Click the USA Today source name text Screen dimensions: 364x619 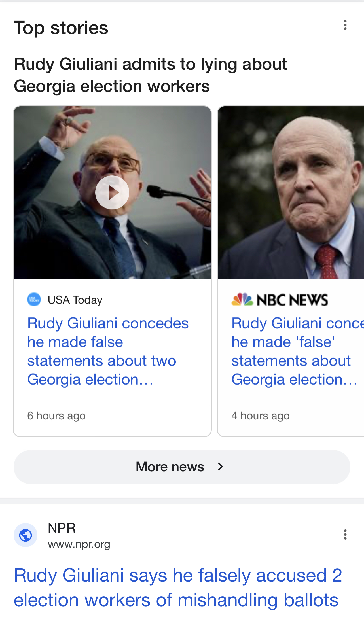(x=75, y=300)
